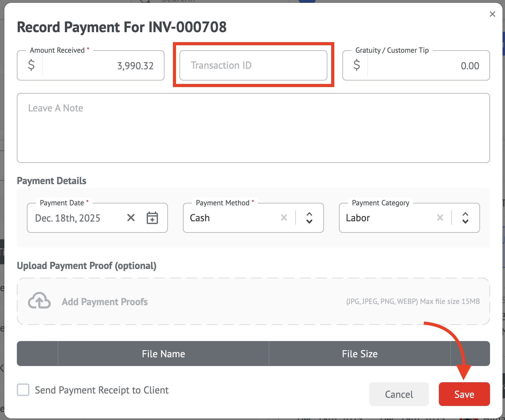
Task: Clear the Payment Date value
Action: click(131, 217)
